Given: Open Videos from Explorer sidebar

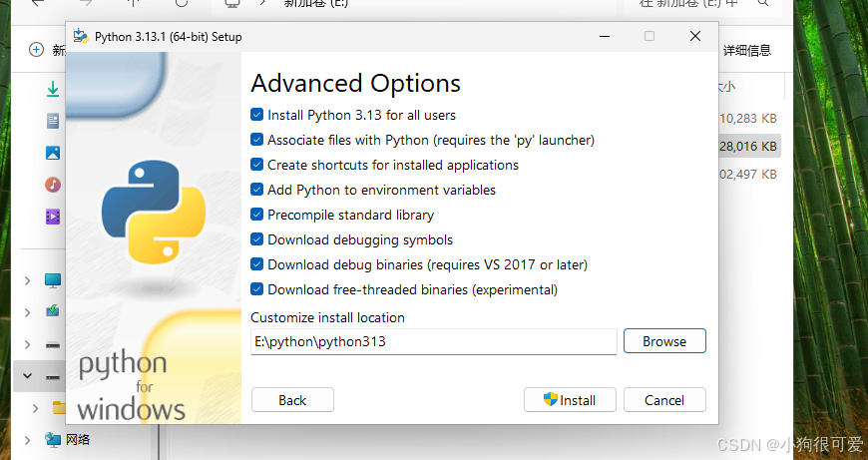Looking at the screenshot, I should click(53, 217).
